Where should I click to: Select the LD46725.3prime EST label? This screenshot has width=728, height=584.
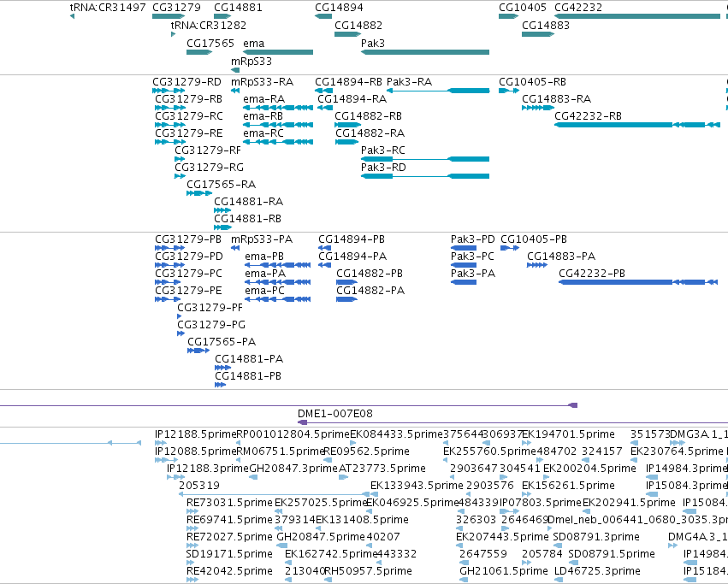coord(597,571)
